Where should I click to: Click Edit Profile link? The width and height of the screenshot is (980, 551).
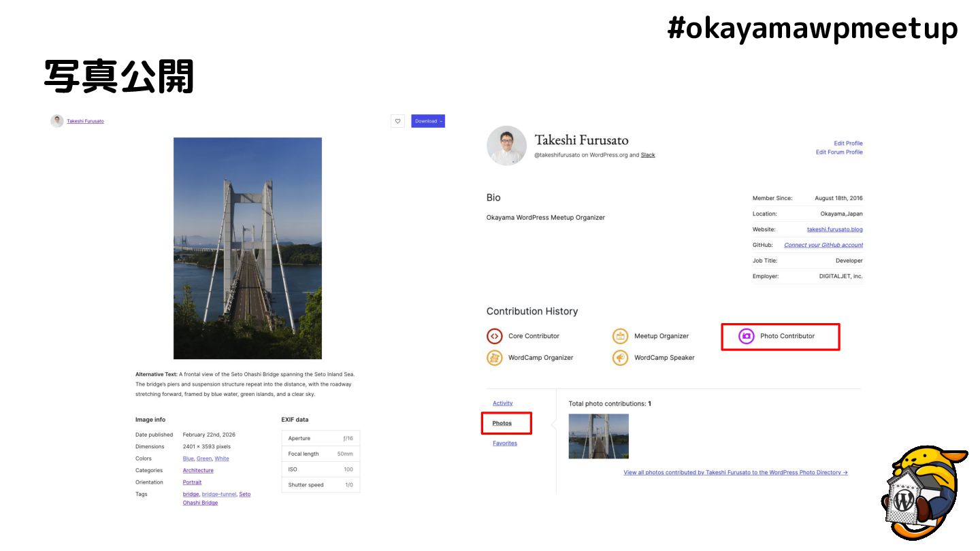point(848,144)
